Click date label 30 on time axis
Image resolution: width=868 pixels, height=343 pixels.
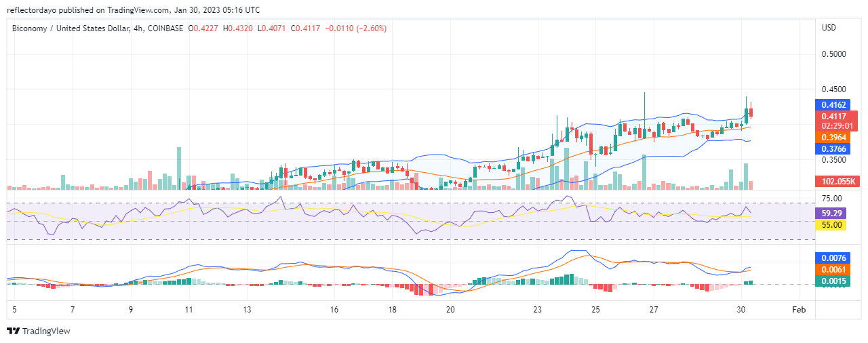(x=741, y=308)
